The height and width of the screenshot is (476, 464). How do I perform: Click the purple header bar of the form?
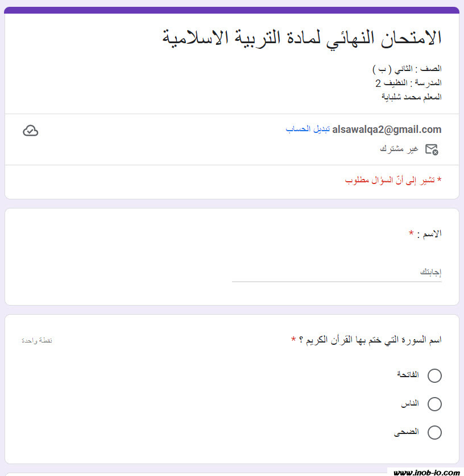tap(232, 10)
